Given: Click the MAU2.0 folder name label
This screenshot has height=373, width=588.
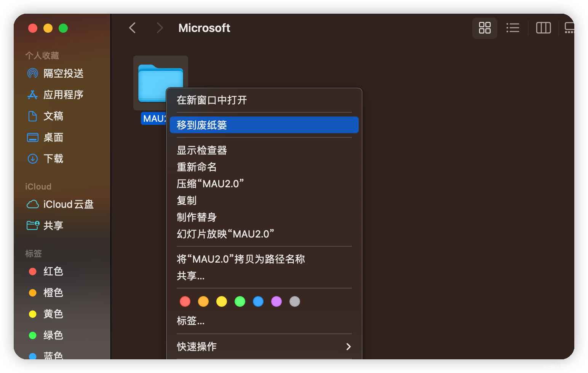Looking at the screenshot, I should pyautogui.click(x=154, y=118).
